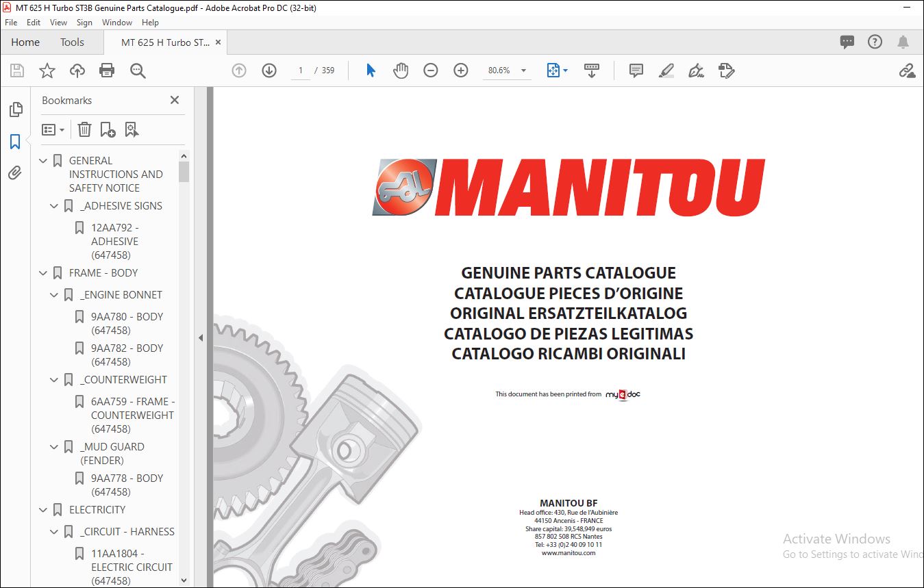Collapse the FRAME - BODY bookmark

coord(44,273)
